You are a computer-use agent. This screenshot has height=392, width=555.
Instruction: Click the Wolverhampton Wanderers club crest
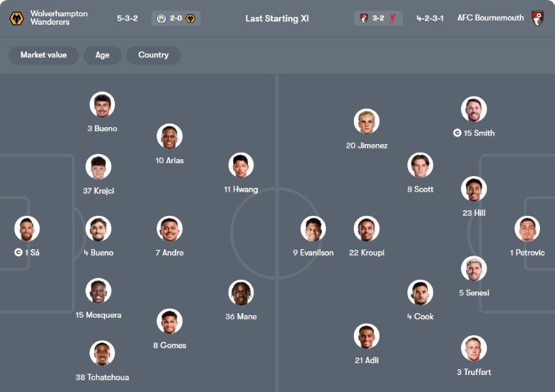16,18
